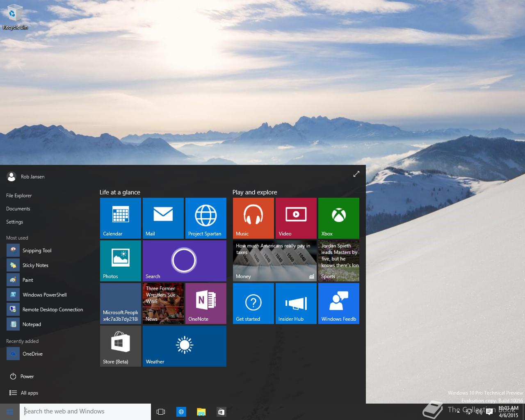525x420 pixels.
Task: Open the Store from the taskbar
Action: (221, 412)
